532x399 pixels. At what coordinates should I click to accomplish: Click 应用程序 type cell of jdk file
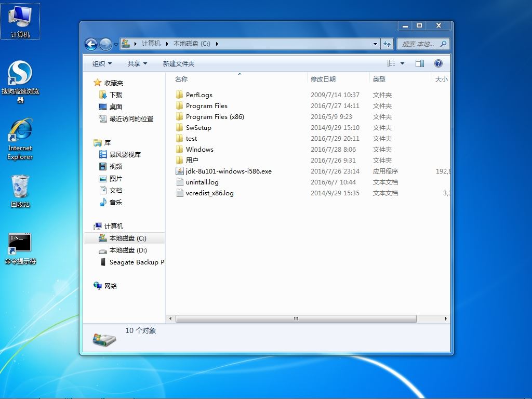point(385,171)
